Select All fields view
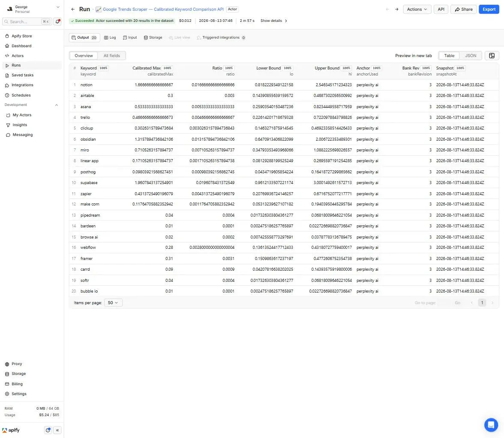Image resolution: width=504 pixels, height=438 pixels. 111,56
